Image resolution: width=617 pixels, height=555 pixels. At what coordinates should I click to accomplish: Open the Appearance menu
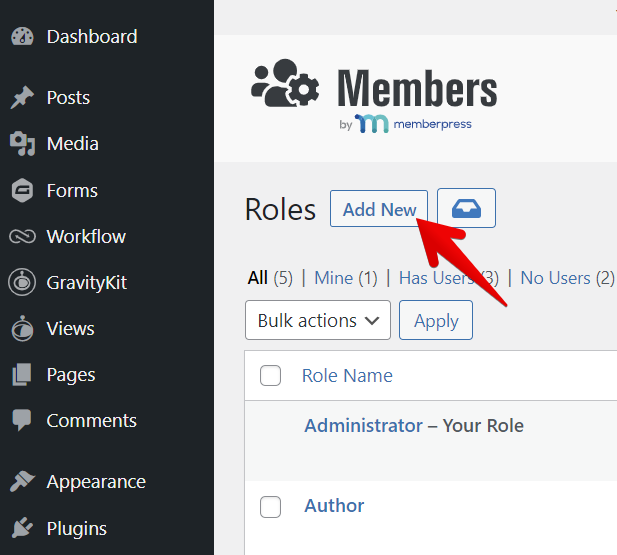click(x=95, y=482)
